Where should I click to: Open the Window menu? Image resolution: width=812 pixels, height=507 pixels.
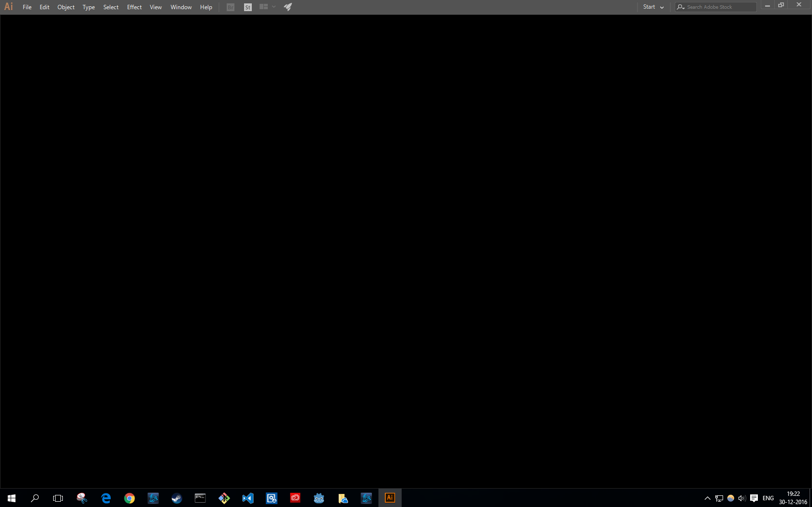pos(180,7)
